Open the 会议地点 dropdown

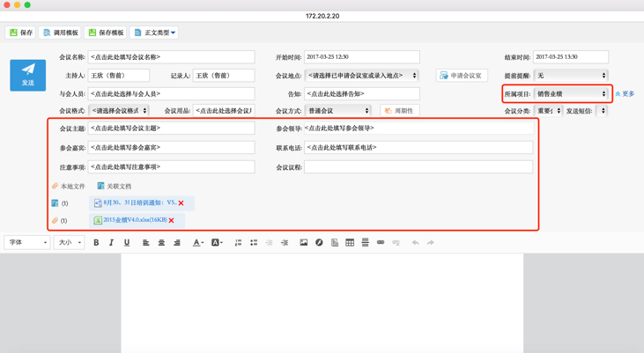(x=362, y=76)
